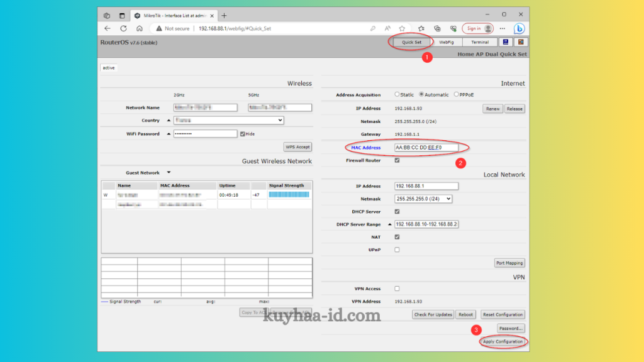Open Port Mapping
Screen dimensions: 644x362
(x=509, y=263)
